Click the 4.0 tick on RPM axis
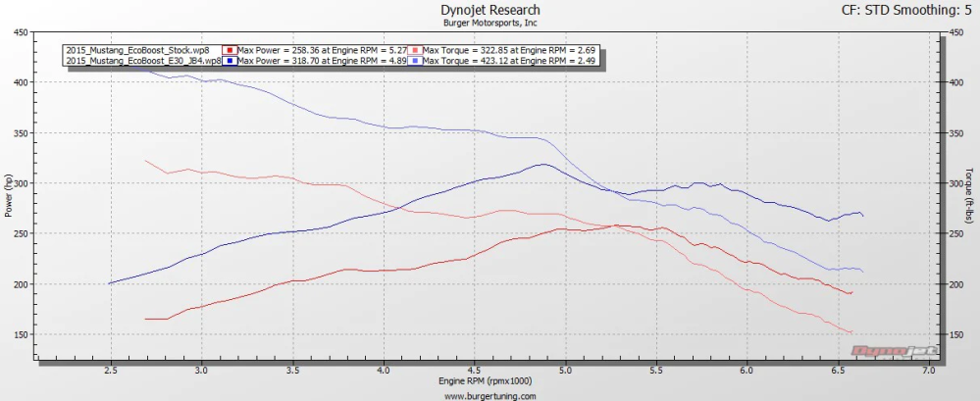The height and width of the screenshot is (401, 980). pos(384,371)
